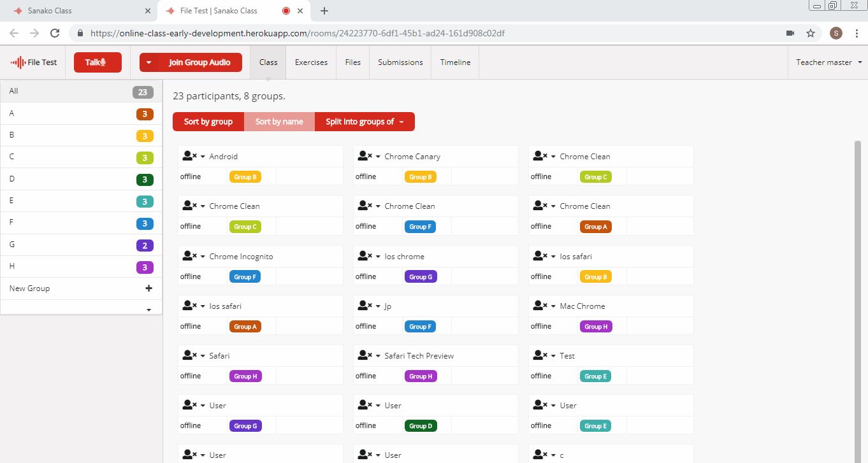Open the dropdown arrow on Join Group Audio
The image size is (868, 463).
pos(148,62)
